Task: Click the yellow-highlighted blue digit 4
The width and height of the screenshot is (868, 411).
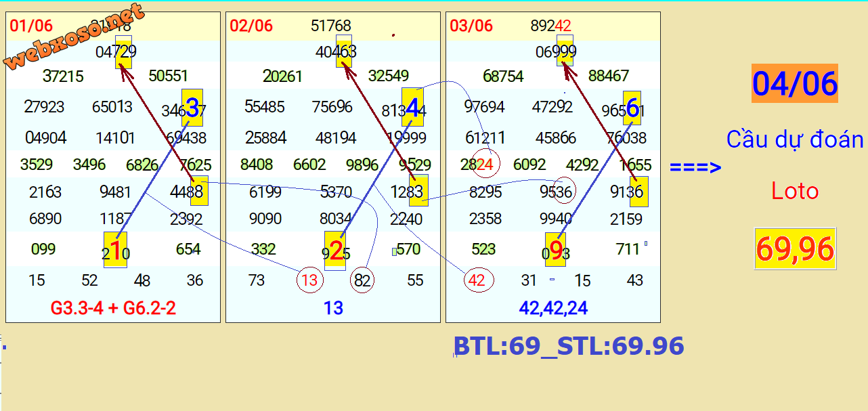Action: pyautogui.click(x=412, y=107)
